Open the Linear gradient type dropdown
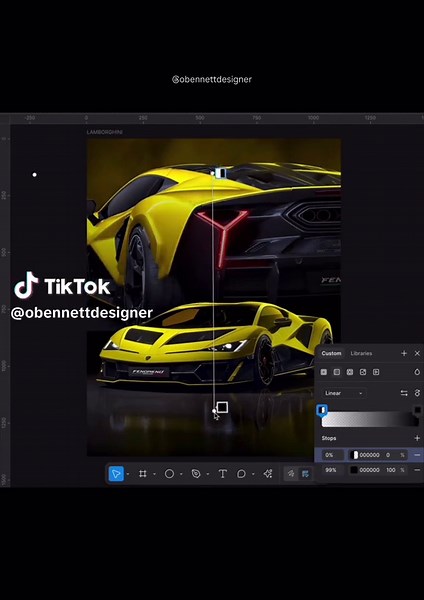 coord(344,393)
